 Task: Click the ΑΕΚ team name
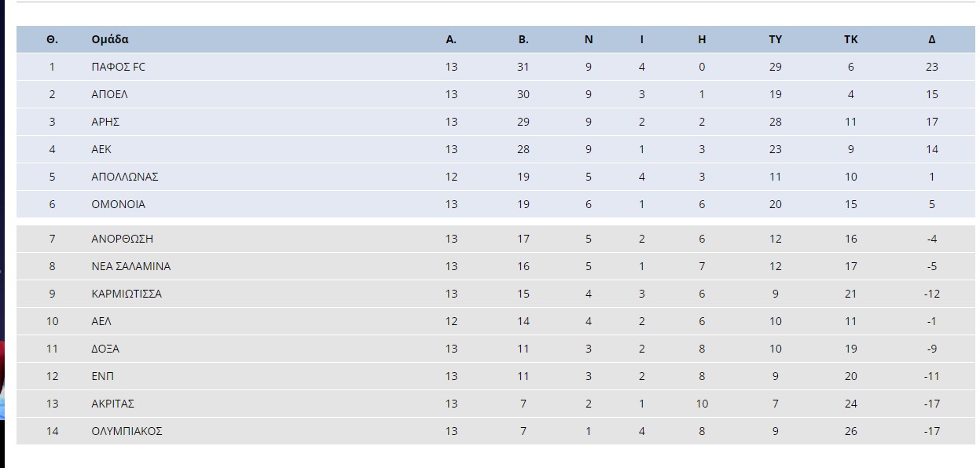pos(101,149)
